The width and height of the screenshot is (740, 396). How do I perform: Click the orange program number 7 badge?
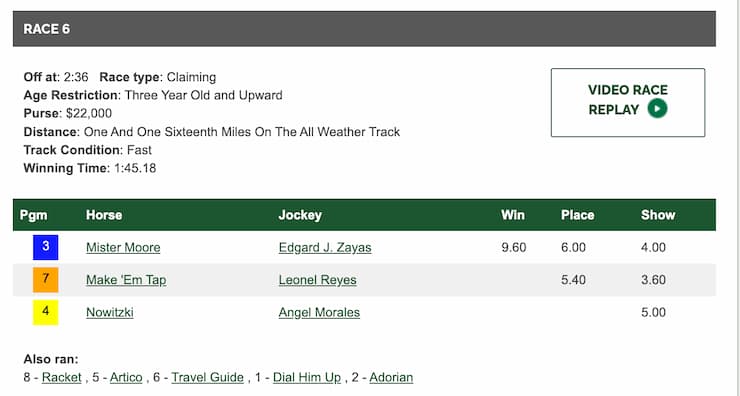click(x=45, y=280)
